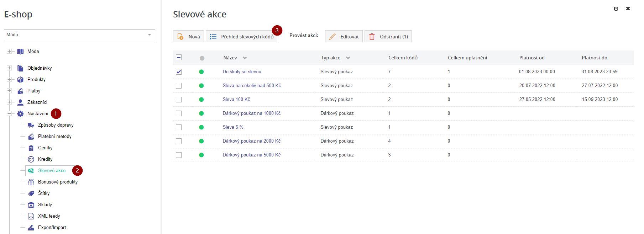Click the Štítky tag icon
This screenshot has height=234, width=644.
click(x=31, y=193)
